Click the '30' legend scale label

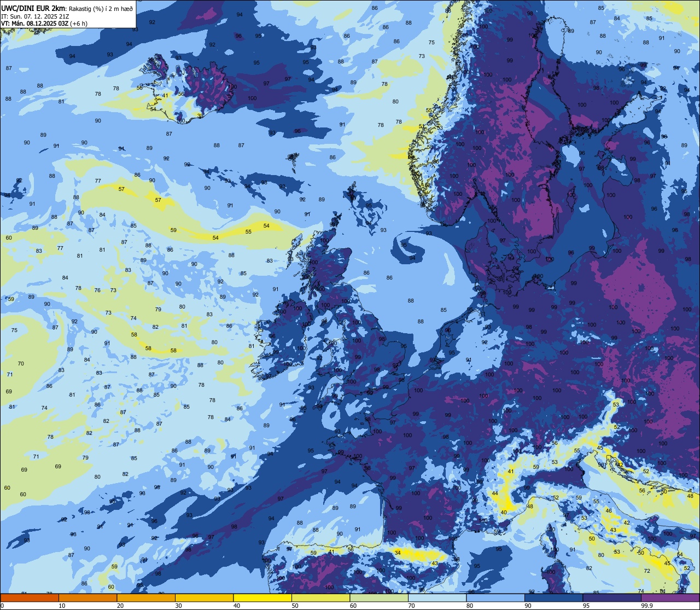(178, 606)
